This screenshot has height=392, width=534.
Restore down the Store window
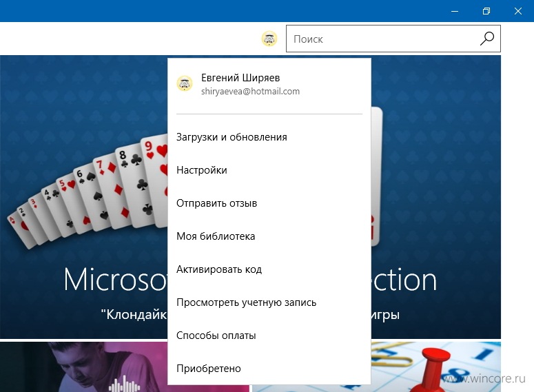486,11
